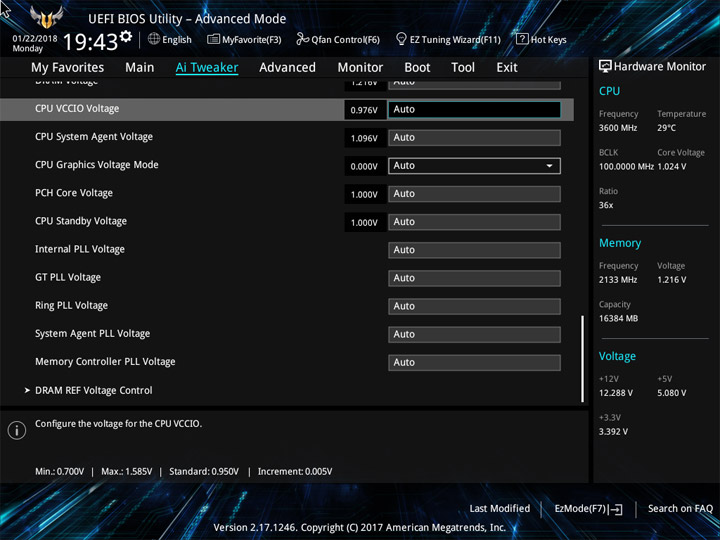Click the info icon beside the help description
Image resolution: width=720 pixels, height=540 pixels.
tap(17, 430)
